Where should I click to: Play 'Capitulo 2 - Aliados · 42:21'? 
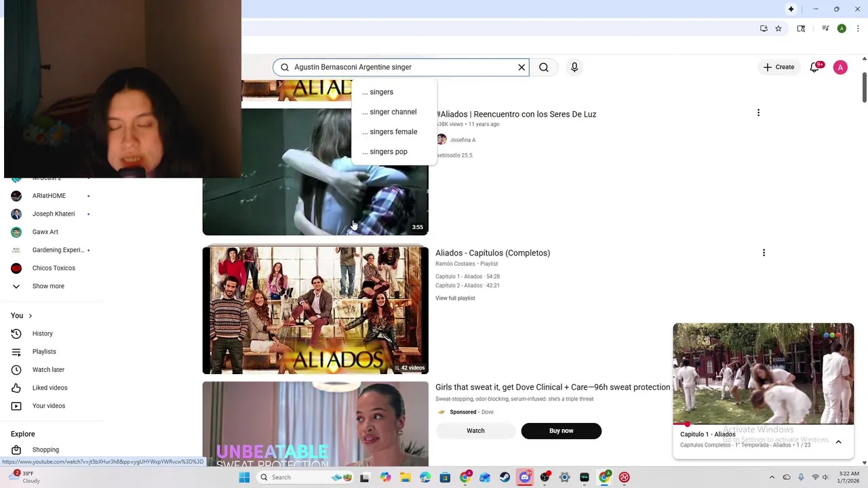[468, 285]
